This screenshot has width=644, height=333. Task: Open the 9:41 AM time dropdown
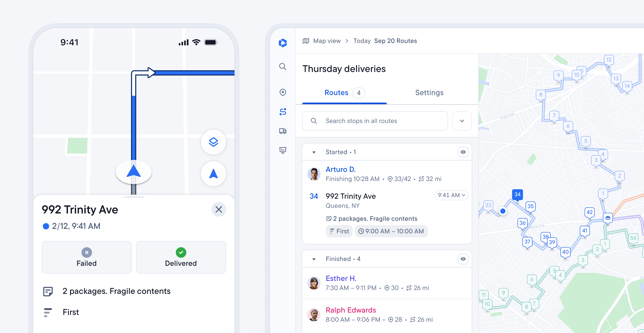tap(451, 195)
